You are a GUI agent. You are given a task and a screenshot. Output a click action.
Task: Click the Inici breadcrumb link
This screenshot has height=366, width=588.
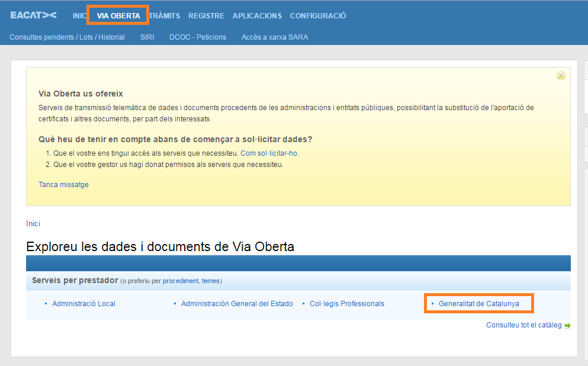[33, 223]
